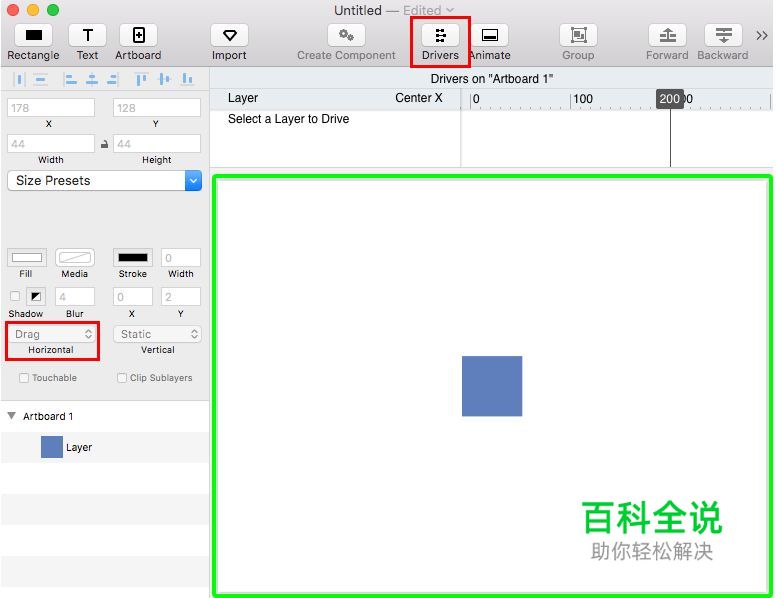Open the Horizontal Drag dropdown
This screenshot has height=598, width=776.
(x=54, y=334)
